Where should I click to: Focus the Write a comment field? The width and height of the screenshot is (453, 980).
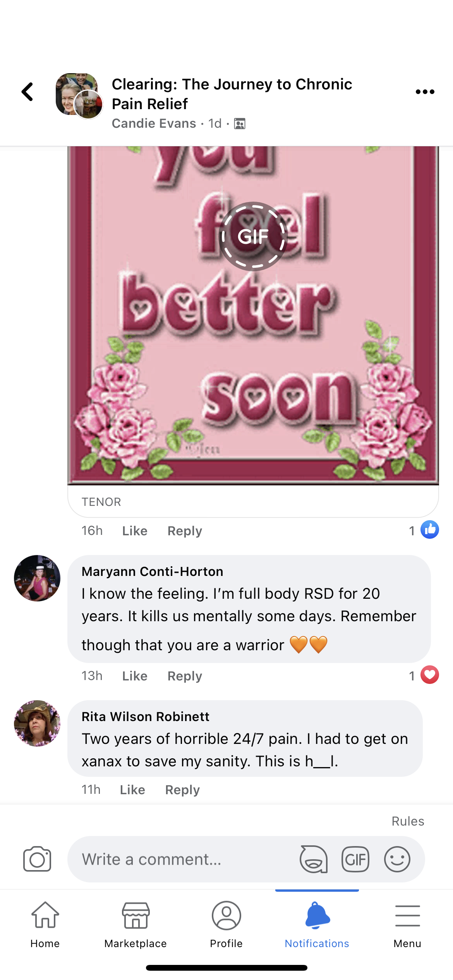tap(182, 859)
